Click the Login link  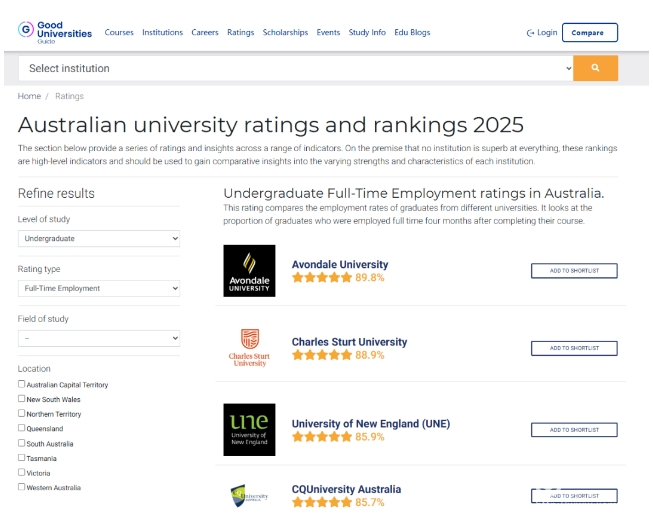point(542,32)
